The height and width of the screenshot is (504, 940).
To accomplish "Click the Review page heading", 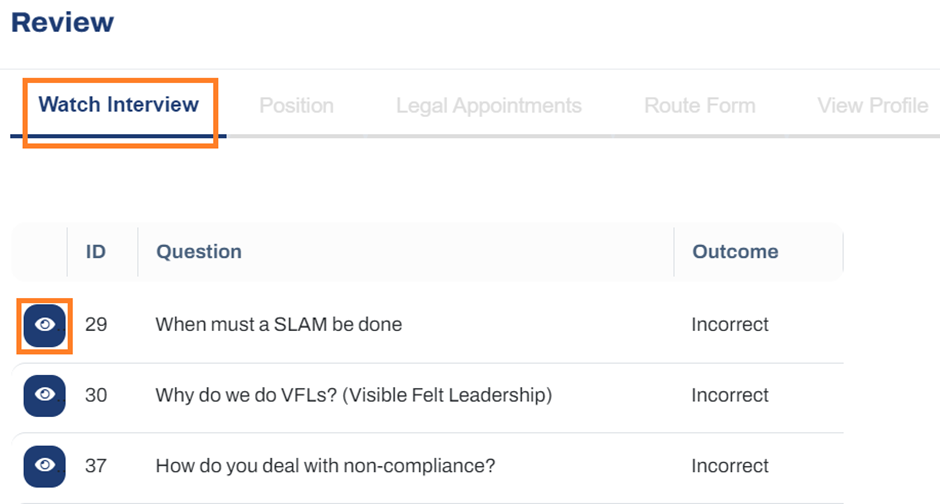I will [62, 22].
